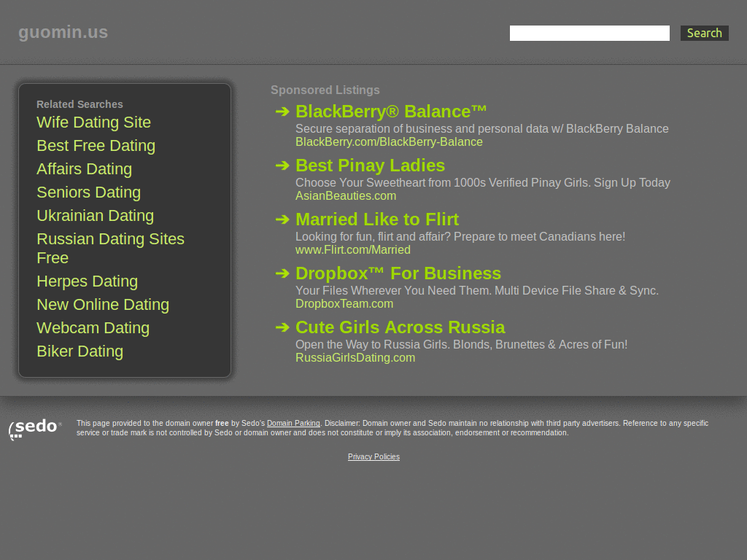The image size is (747, 560).
Task: Click the Sedo logo in footer
Action: click(35, 429)
